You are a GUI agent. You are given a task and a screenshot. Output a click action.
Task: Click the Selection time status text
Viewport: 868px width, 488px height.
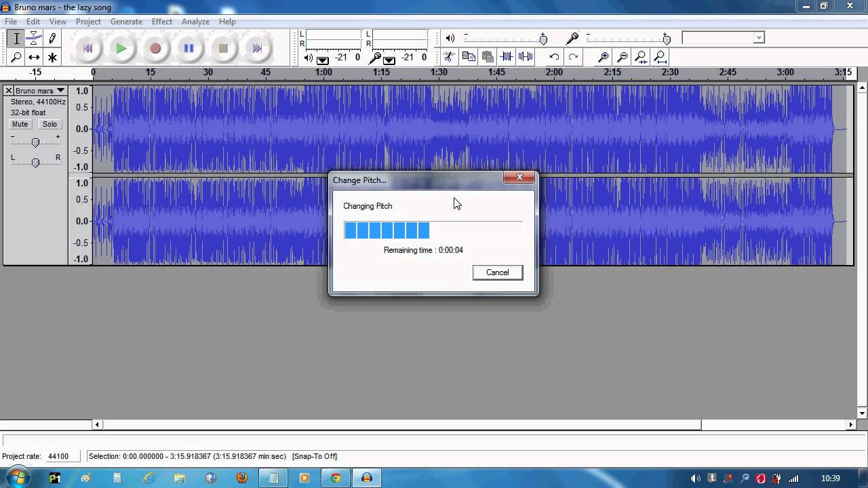click(x=187, y=456)
